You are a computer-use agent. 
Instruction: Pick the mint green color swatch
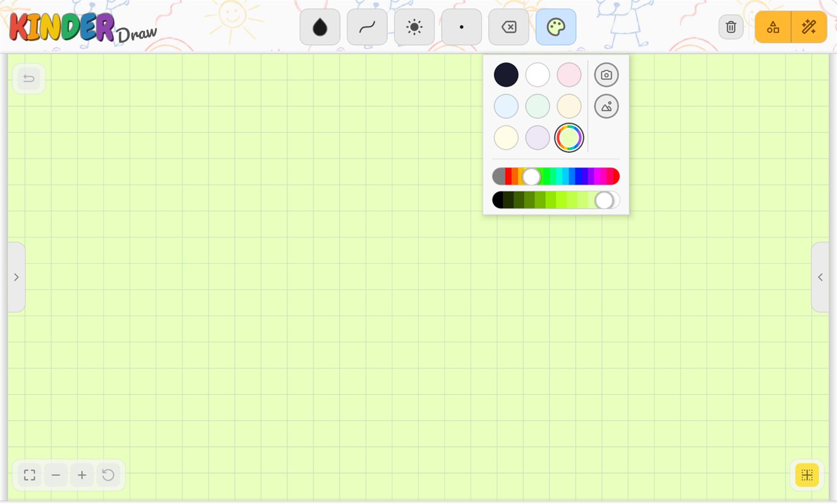(x=537, y=106)
